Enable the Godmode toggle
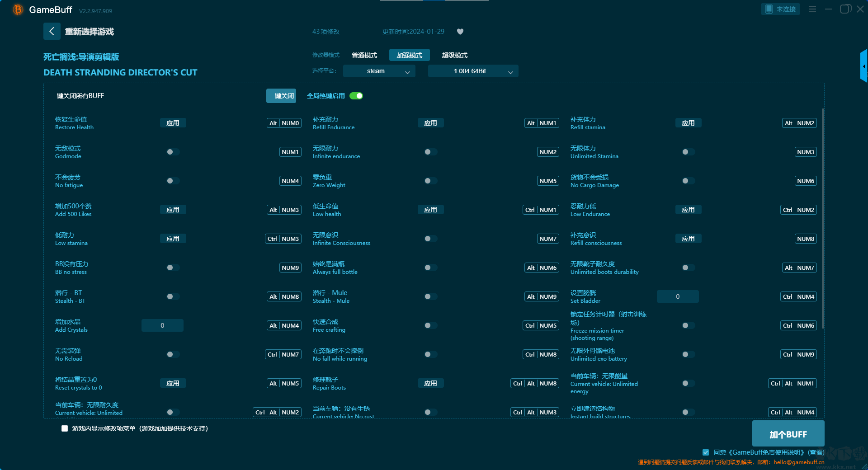 pyautogui.click(x=173, y=152)
